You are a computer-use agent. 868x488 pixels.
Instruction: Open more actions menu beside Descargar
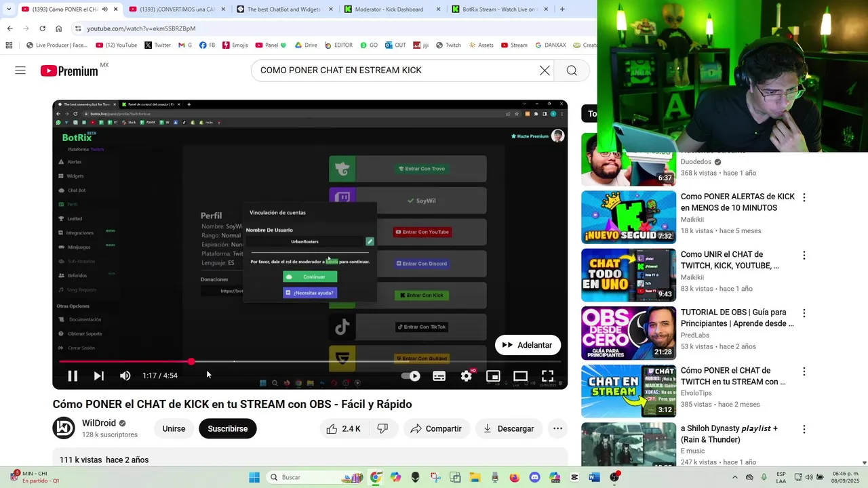(557, 428)
